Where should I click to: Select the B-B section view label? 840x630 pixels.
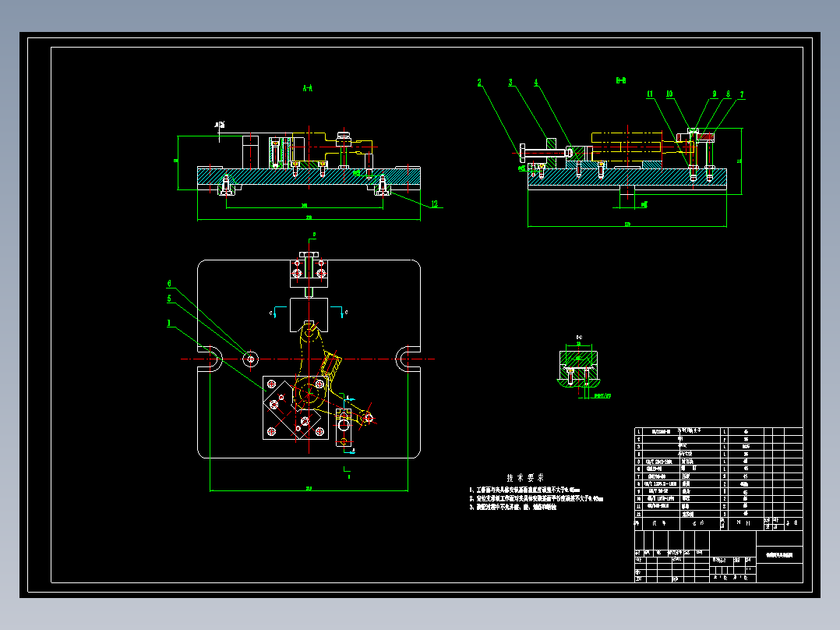[621, 80]
